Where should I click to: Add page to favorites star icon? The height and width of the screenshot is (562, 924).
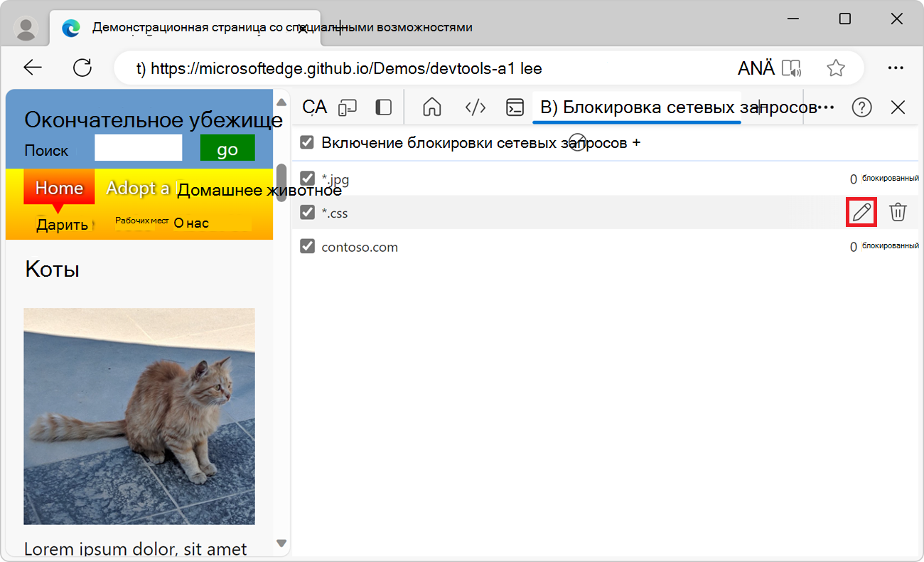point(836,68)
